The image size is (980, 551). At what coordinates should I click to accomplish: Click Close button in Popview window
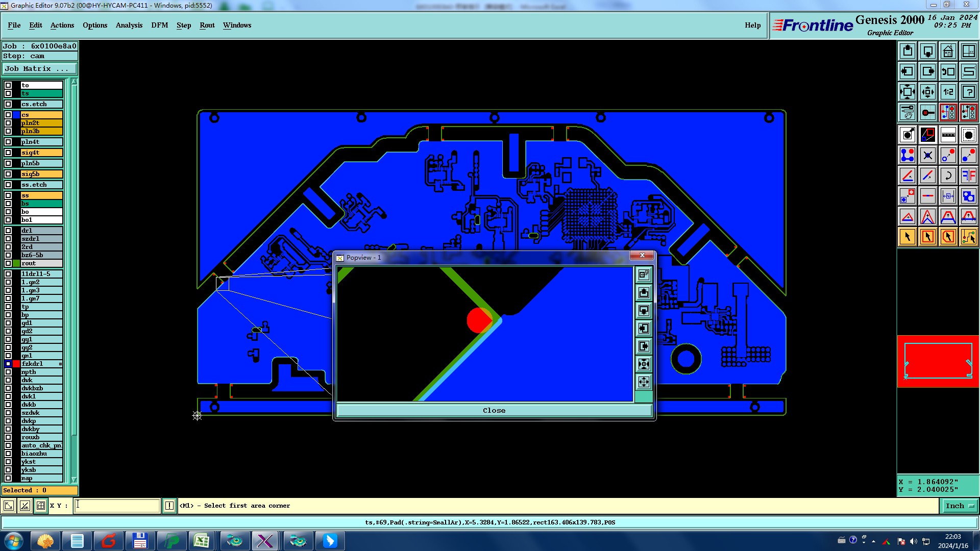(x=494, y=410)
